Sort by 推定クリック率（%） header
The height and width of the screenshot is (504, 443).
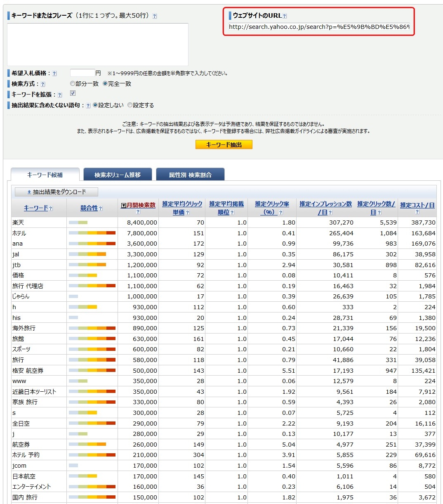[x=272, y=208]
